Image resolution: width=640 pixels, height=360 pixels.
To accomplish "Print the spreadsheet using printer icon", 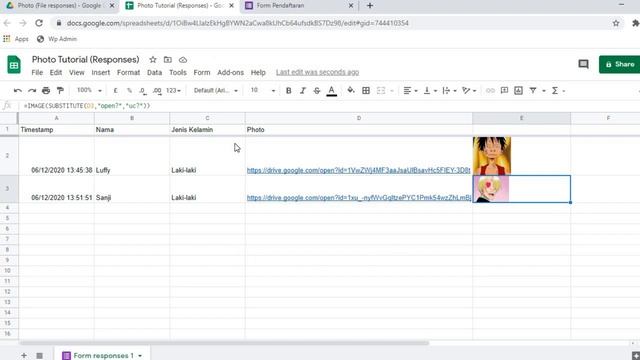I will (46, 91).
